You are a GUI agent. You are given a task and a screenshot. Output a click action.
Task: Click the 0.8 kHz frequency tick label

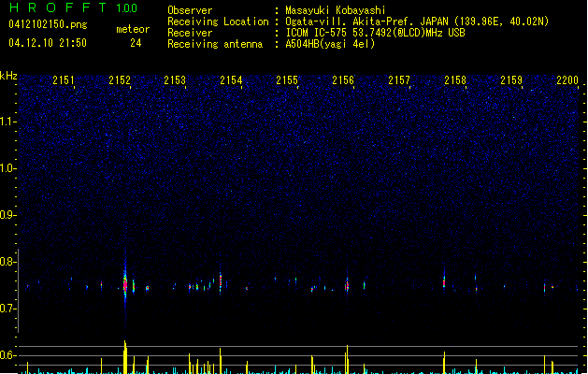pos(7,262)
